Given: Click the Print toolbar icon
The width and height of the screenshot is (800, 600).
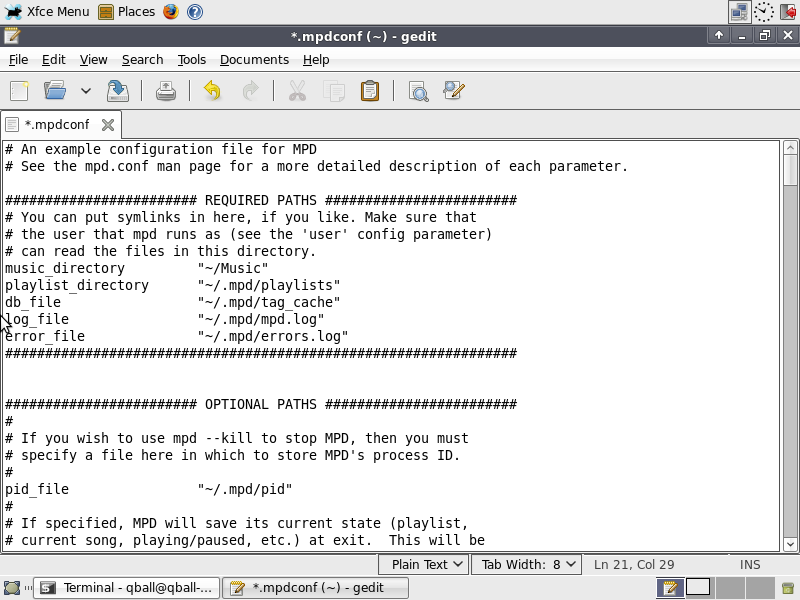Looking at the screenshot, I should [x=166, y=91].
